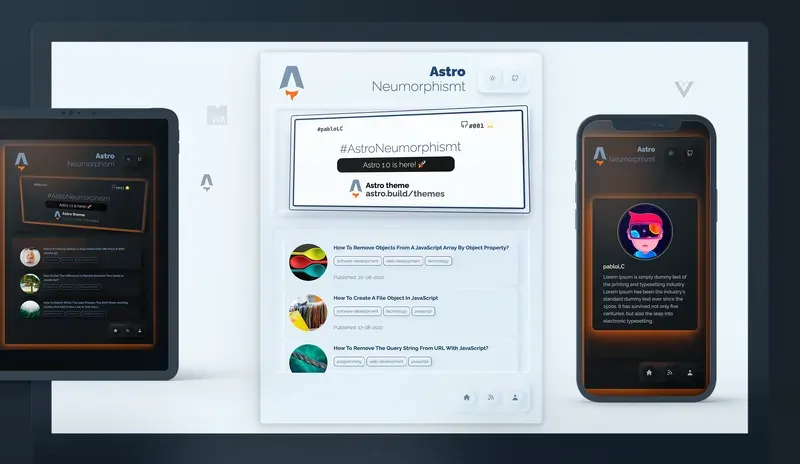The width and height of the screenshot is (800, 464).
Task: Click the home icon on the tablet mockup
Action: 115,330
